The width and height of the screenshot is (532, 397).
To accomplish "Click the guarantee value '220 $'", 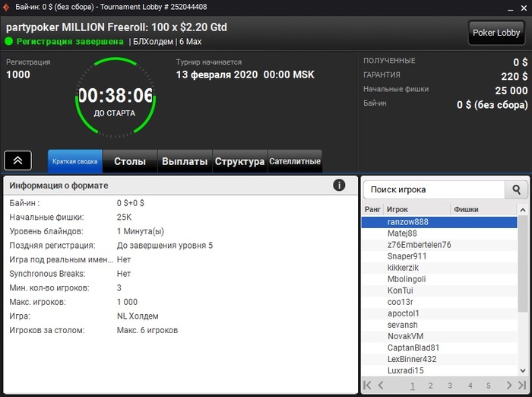I will click(x=515, y=76).
